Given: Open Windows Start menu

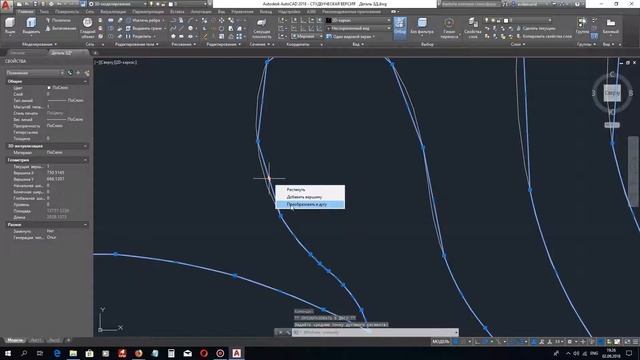Looking at the screenshot, I should [x=7, y=353].
